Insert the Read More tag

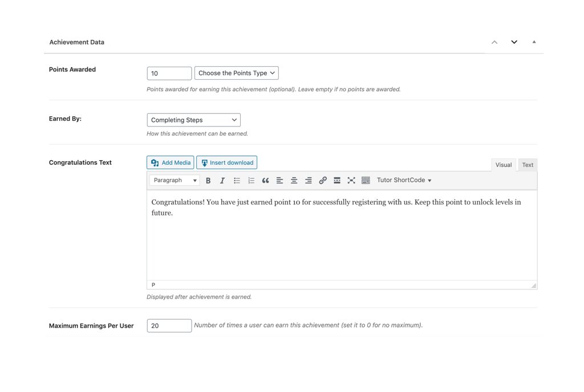click(x=337, y=180)
